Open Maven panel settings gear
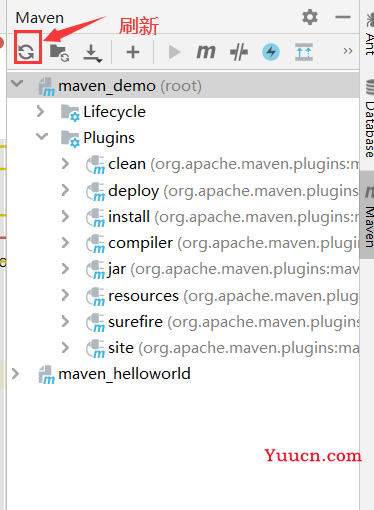This screenshot has height=510, width=374. click(310, 17)
